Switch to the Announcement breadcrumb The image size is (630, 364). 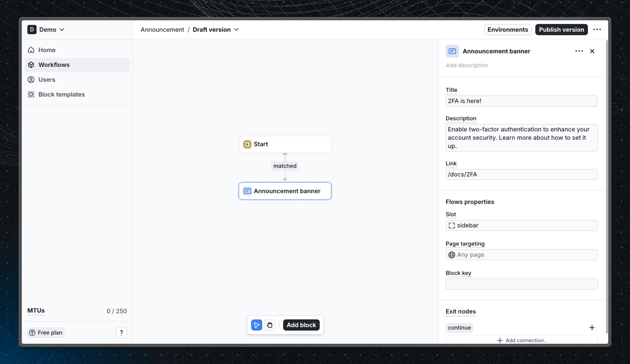(x=162, y=30)
